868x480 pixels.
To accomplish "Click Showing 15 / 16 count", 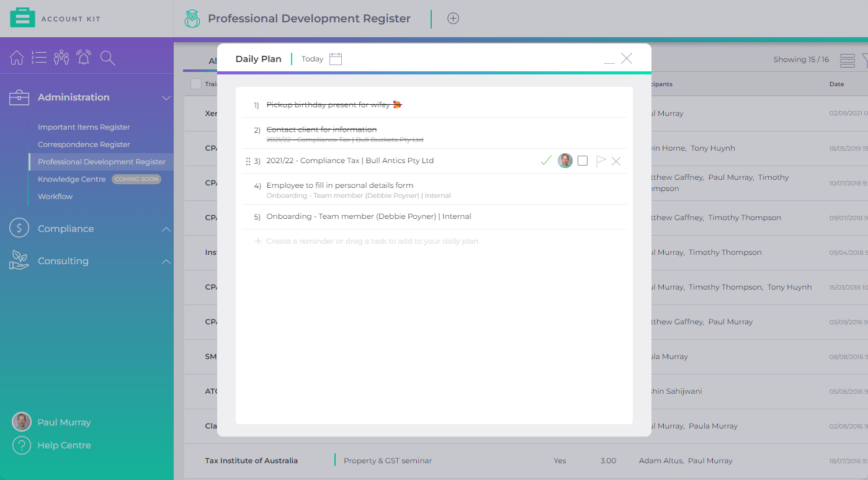I will [x=801, y=60].
